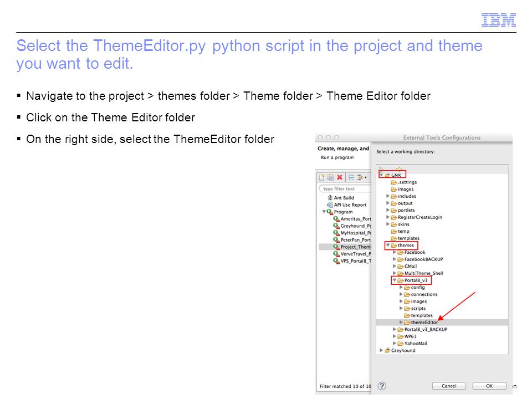Collapse the GNR project node
Viewport: 532px width, 399px height.
[381, 175]
